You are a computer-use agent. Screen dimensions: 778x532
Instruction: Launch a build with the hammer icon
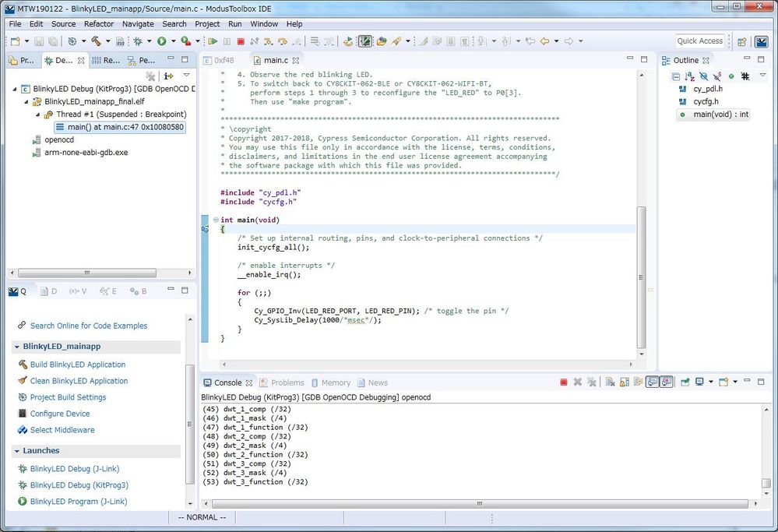pyautogui.click(x=96, y=41)
